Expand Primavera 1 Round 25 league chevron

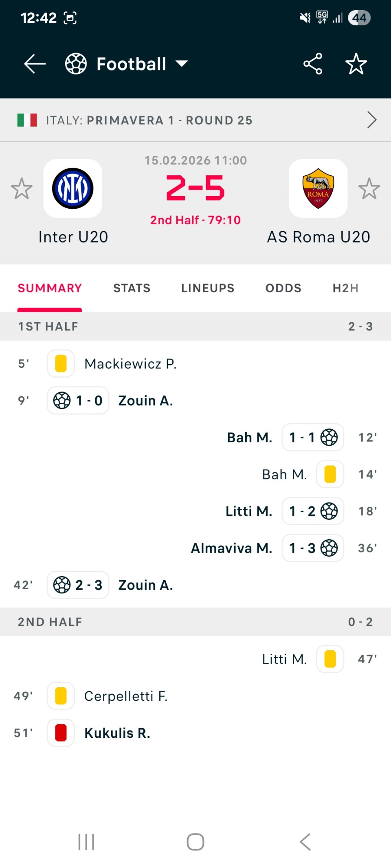click(371, 120)
